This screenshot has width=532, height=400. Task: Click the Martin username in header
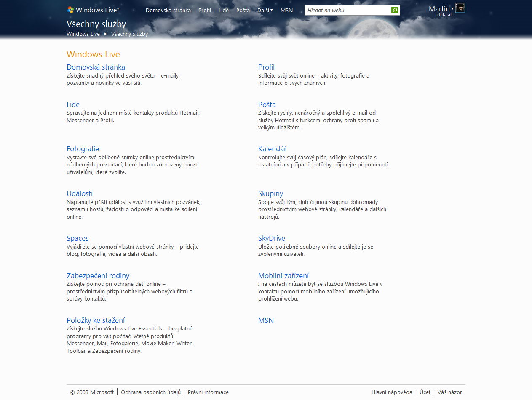439,8
